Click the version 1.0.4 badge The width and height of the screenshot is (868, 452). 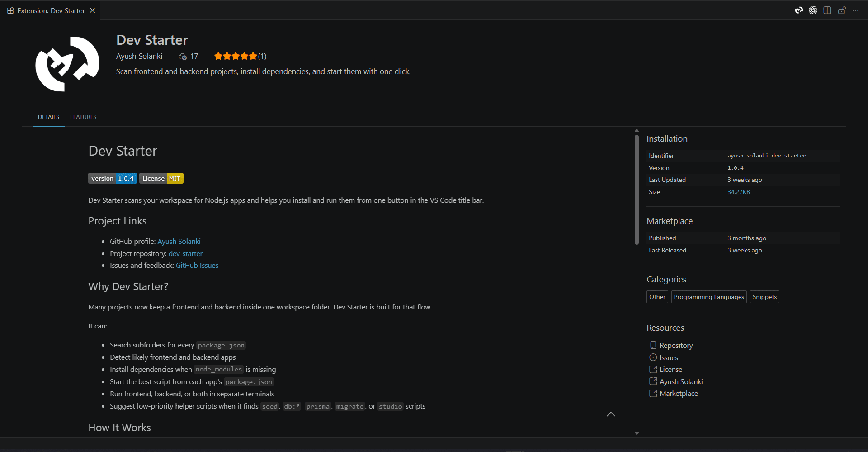coord(113,178)
